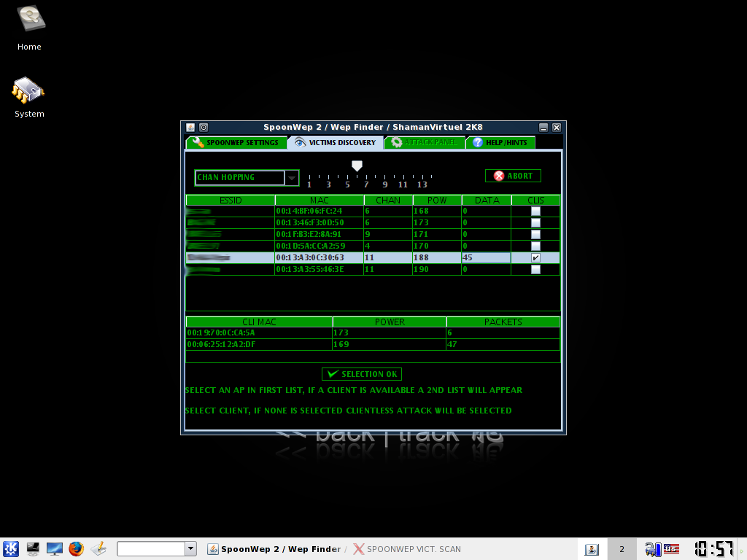Image resolution: width=747 pixels, height=560 pixels.
Task: Minimize the SpoonWep window
Action: (x=543, y=127)
